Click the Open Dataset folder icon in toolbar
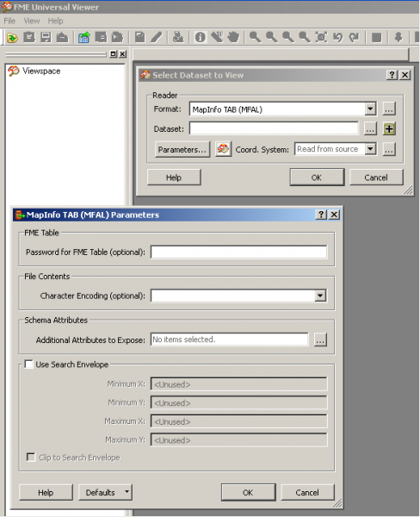Image resolution: width=420 pixels, height=517 pixels. tap(12, 38)
